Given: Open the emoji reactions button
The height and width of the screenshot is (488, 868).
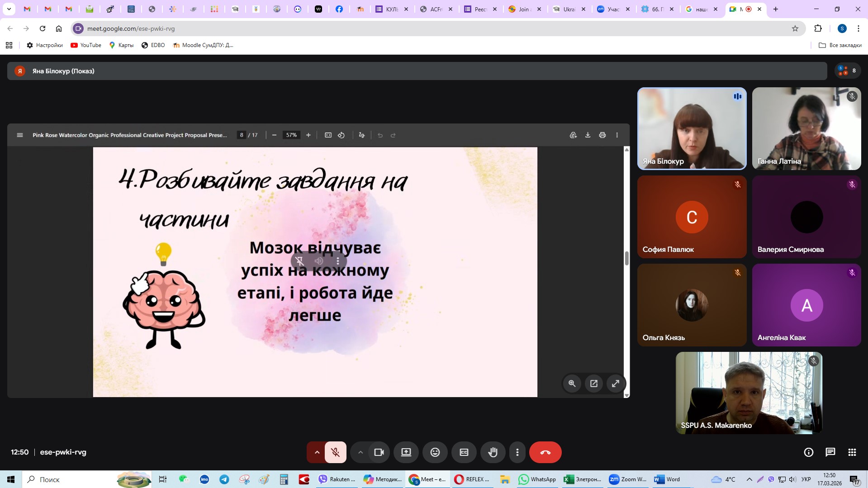Looking at the screenshot, I should (435, 452).
